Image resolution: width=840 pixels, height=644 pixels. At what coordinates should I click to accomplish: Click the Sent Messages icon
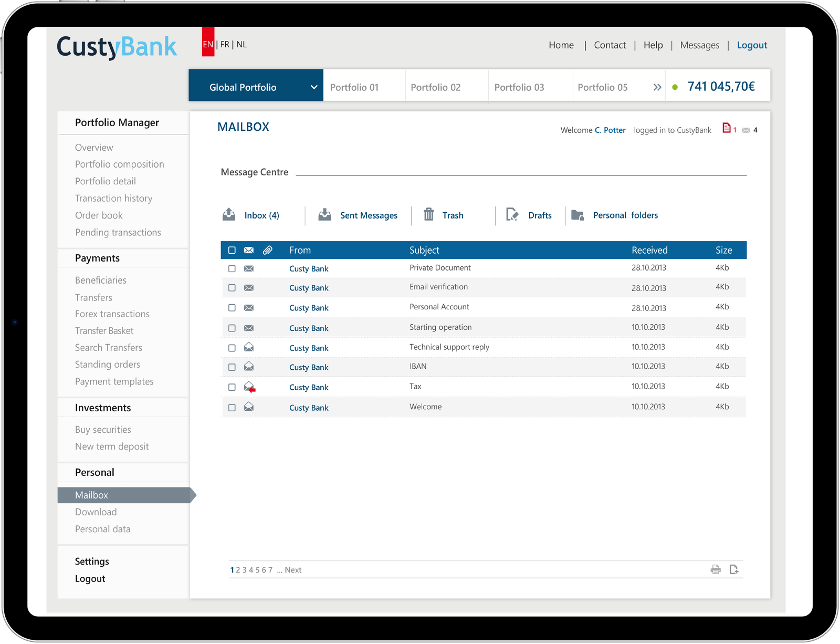click(x=324, y=215)
